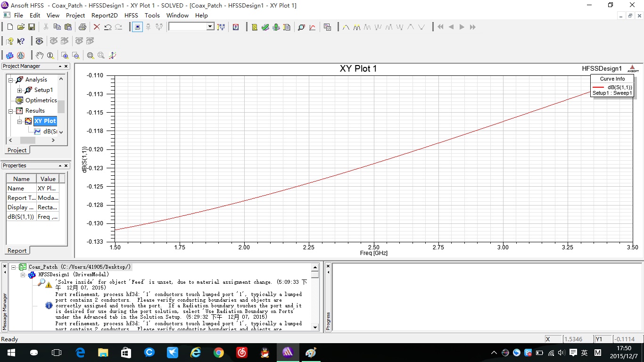
Task: Select the dB(S trace tree item
Action: pyautogui.click(x=50, y=132)
